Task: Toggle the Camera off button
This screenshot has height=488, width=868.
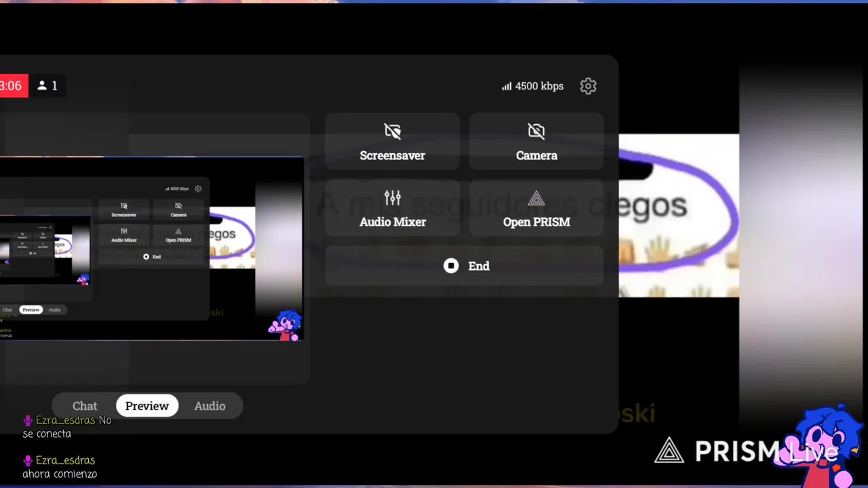Action: [x=536, y=142]
